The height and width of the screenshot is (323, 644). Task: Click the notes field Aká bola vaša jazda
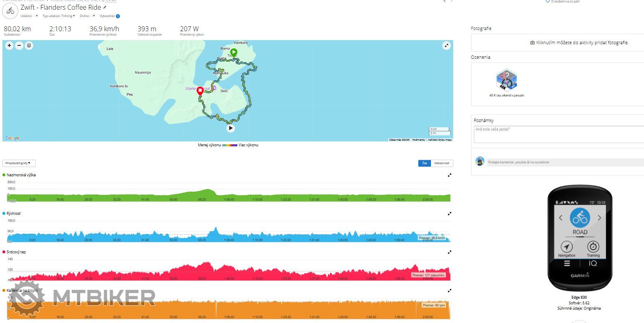click(x=559, y=134)
